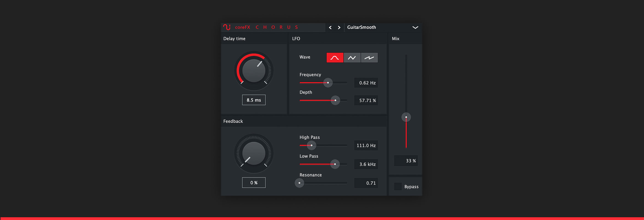The width and height of the screenshot is (644, 220).
Task: Click the Feedback knob
Action: point(254,153)
